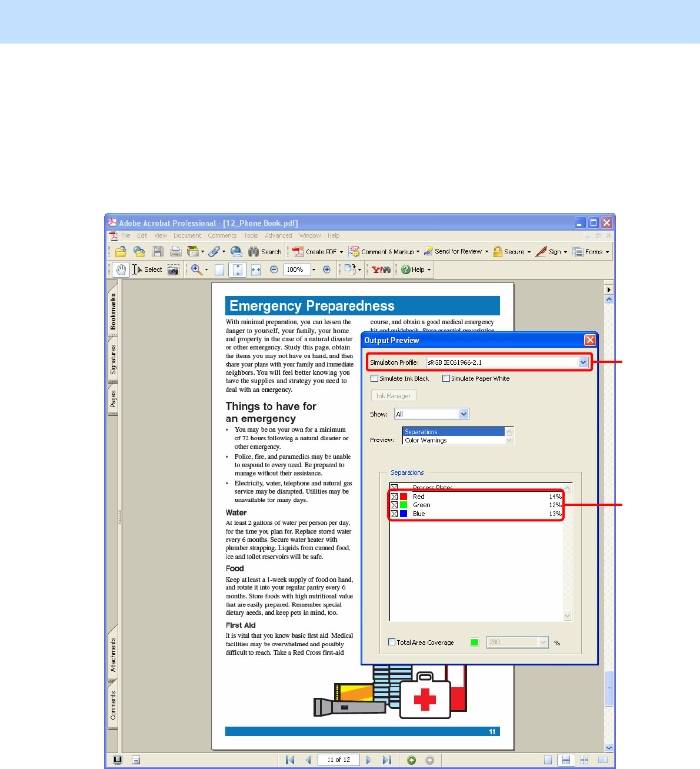Image resolution: width=700 pixels, height=769 pixels.
Task: Select the Hand tool
Action: tap(121, 269)
